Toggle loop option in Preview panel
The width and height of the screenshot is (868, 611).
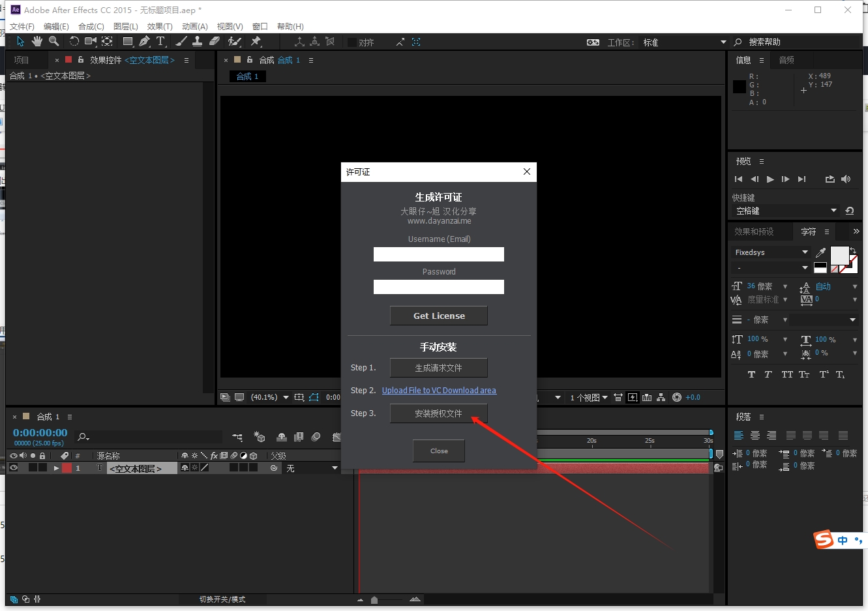pyautogui.click(x=830, y=179)
